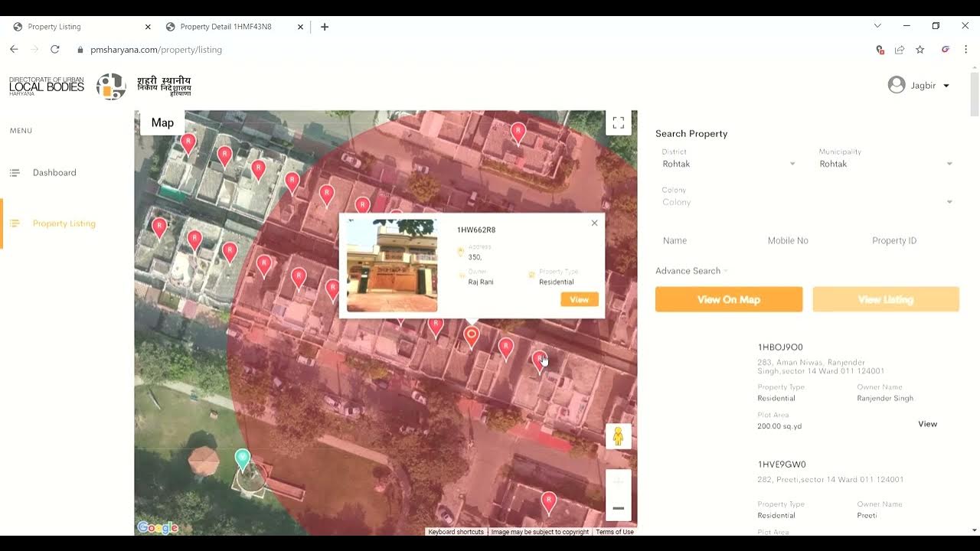The height and width of the screenshot is (551, 980).
Task: Click View button in property popup
Action: pos(580,299)
